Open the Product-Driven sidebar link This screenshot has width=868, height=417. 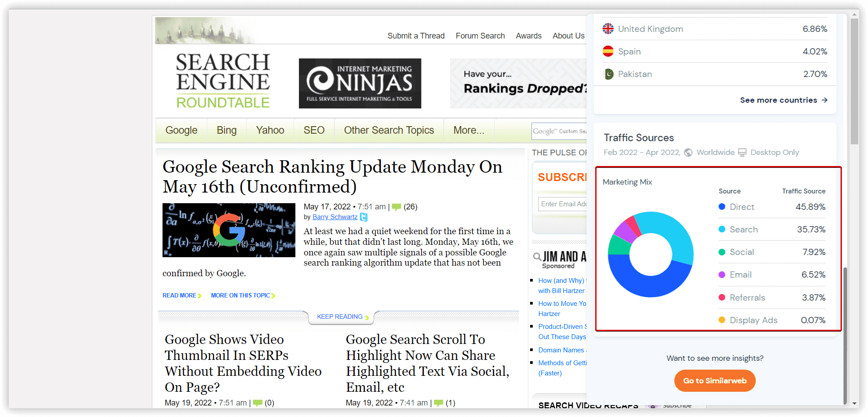point(562,332)
